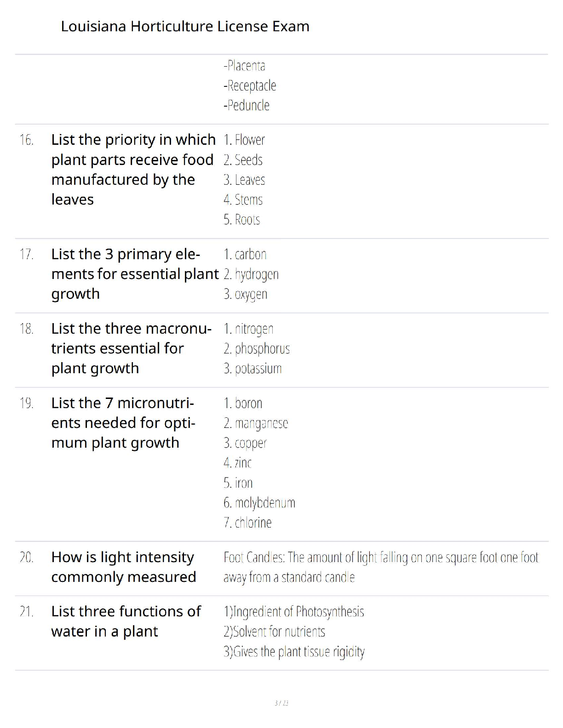Click the answer '3. potassium'
563x728 pixels.
pyautogui.click(x=253, y=369)
